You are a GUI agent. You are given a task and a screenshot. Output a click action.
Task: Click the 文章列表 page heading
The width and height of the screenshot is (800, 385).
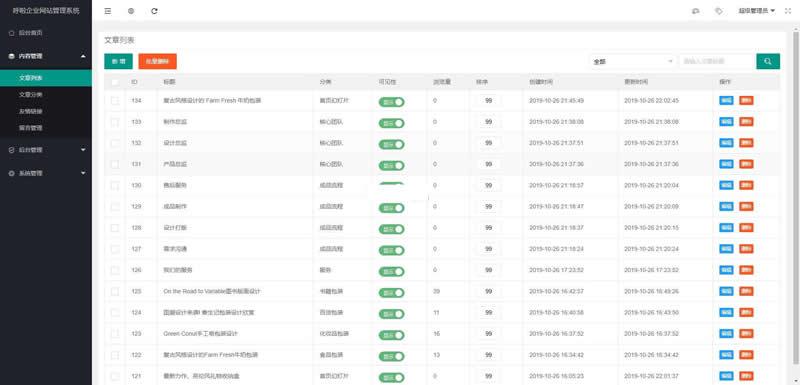coord(119,40)
